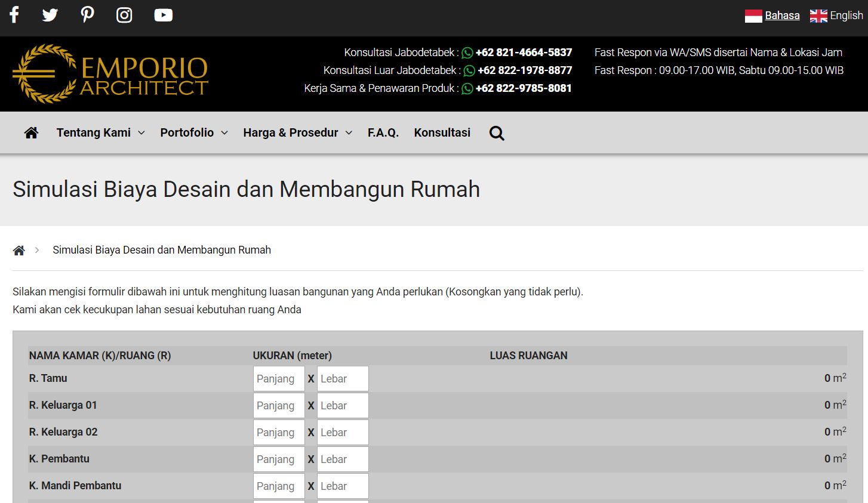Click breadcrumb Simulasi Biaya Desain text
The width and height of the screenshot is (868, 503).
(x=162, y=250)
